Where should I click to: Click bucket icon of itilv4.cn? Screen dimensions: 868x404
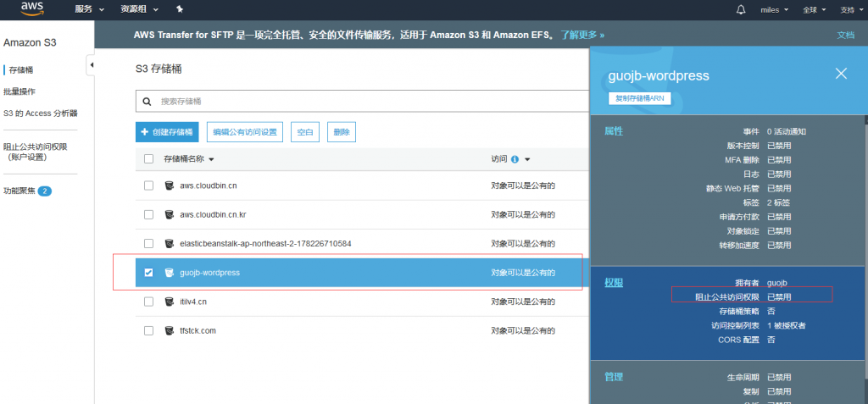(170, 302)
